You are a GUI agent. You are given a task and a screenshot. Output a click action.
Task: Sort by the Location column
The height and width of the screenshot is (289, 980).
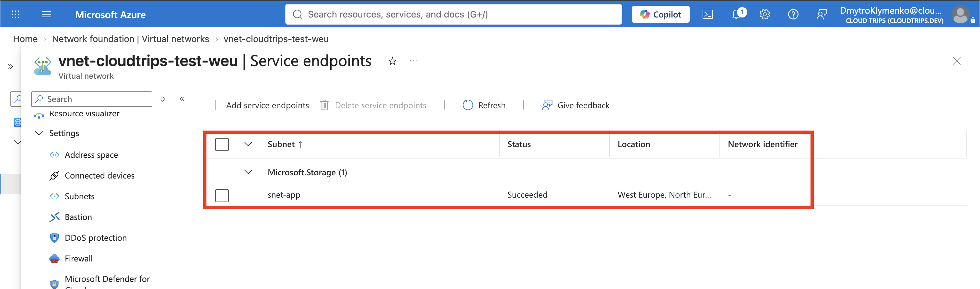(634, 144)
